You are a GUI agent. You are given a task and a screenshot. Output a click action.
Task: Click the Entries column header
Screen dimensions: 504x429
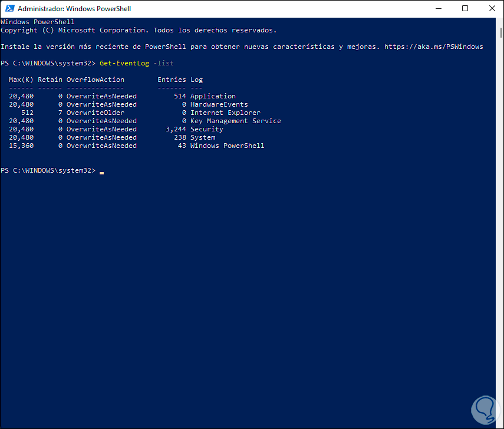[x=172, y=80]
